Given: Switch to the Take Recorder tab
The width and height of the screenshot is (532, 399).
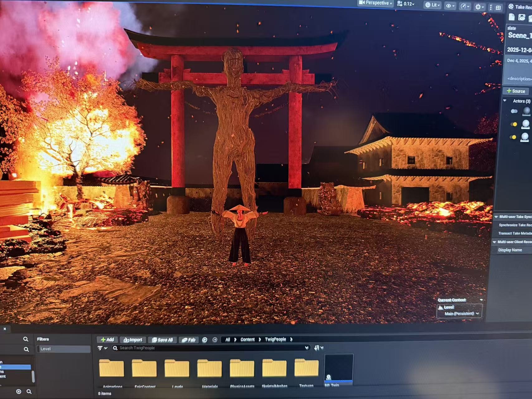Looking at the screenshot, I should click(520, 7).
